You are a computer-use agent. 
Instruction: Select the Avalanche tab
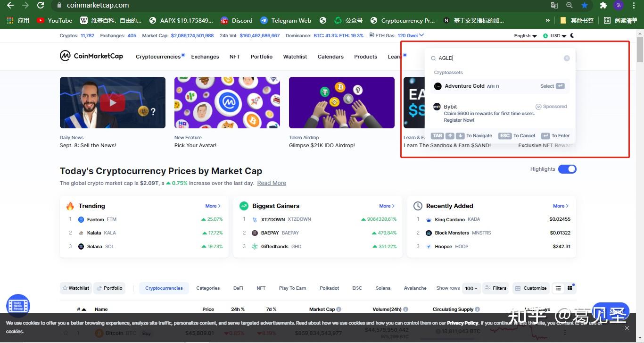(415, 288)
